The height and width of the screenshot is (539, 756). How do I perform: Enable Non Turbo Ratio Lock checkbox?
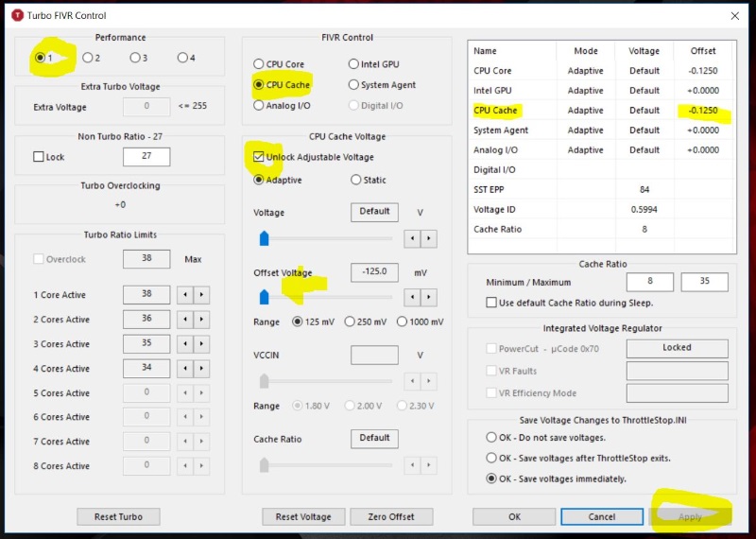point(39,157)
